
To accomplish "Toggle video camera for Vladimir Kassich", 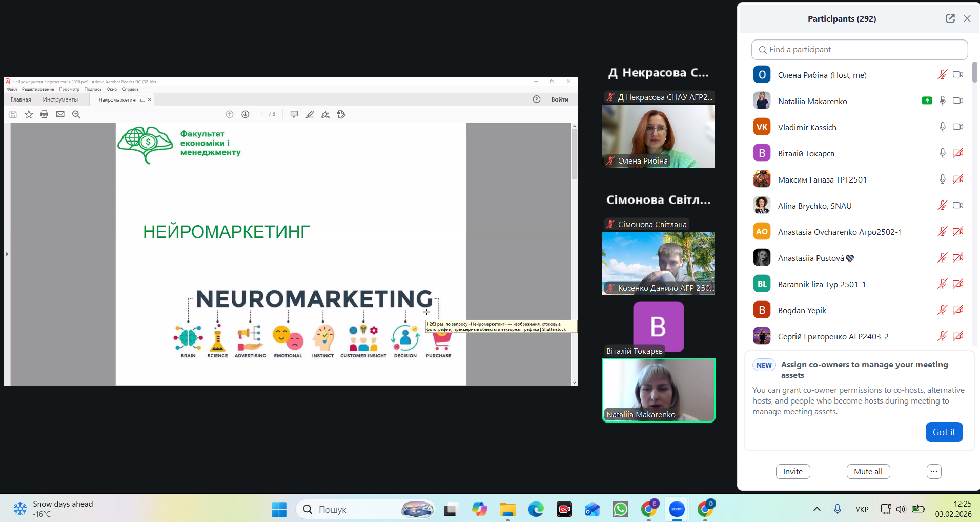I will click(x=957, y=127).
